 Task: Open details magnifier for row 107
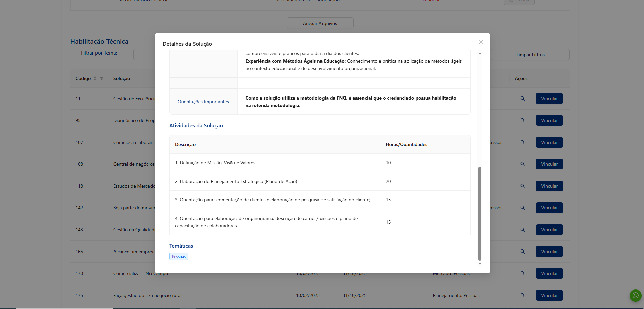tap(522, 142)
